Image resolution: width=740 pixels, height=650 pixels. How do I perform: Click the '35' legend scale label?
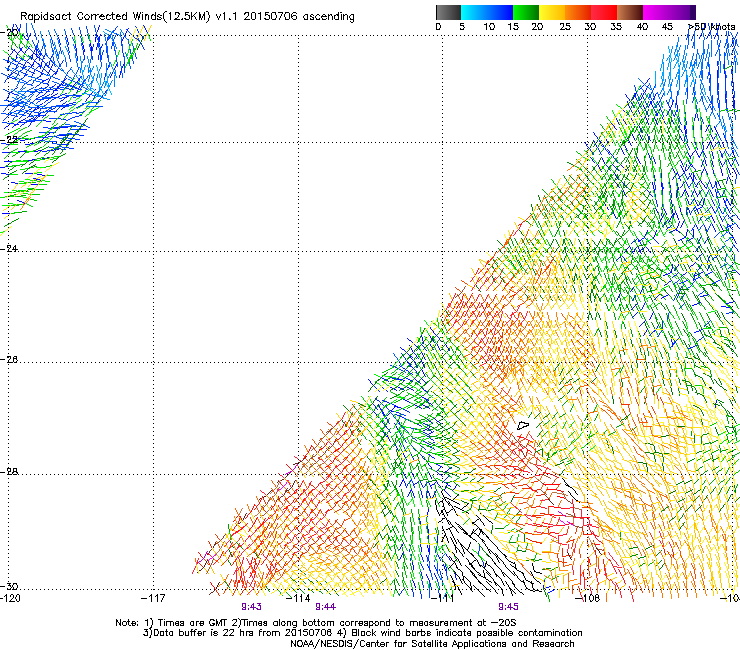(x=616, y=27)
